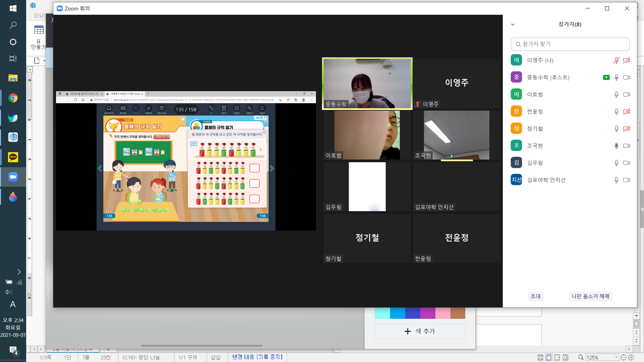644x362 pixels.
Task: Click the volume speaker tray icon
Action: tap(9, 292)
